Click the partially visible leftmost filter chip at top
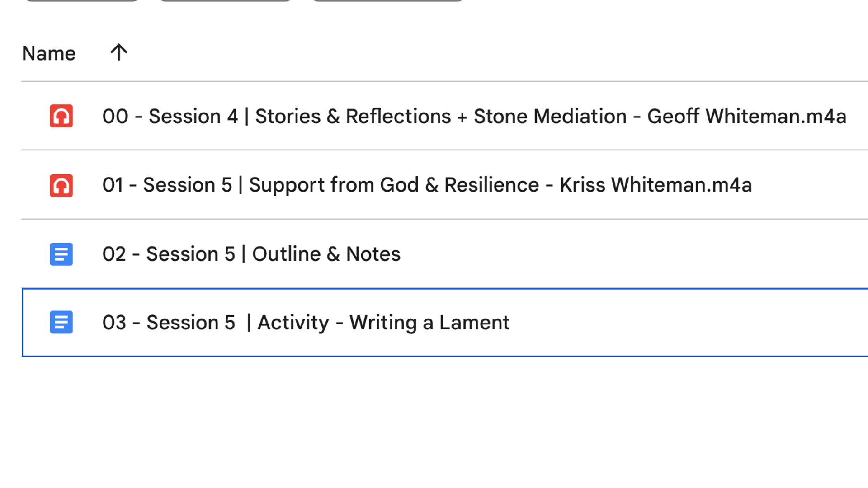Image resolution: width=868 pixels, height=488 pixels. (81, 0)
